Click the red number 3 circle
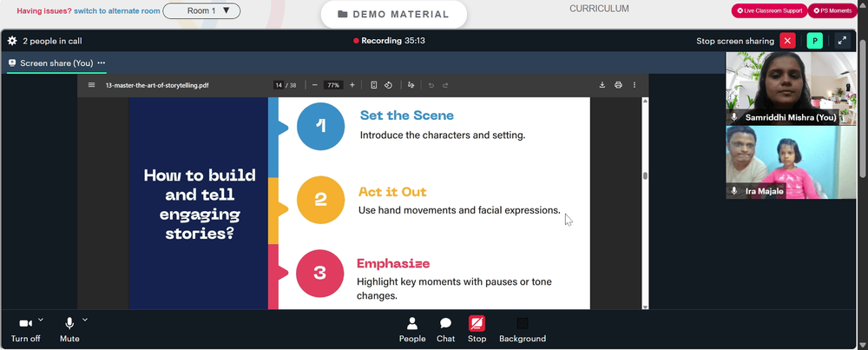This screenshot has height=350, width=868. [x=320, y=273]
